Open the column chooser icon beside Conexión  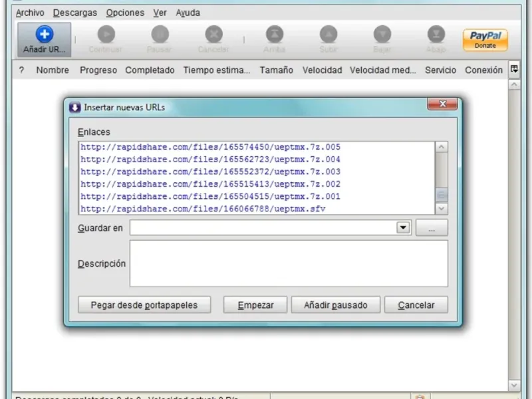point(514,69)
